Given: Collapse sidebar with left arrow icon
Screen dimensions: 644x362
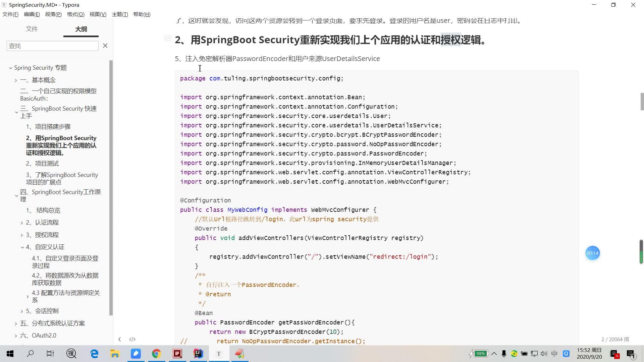Looking at the screenshot, I should (119, 339).
